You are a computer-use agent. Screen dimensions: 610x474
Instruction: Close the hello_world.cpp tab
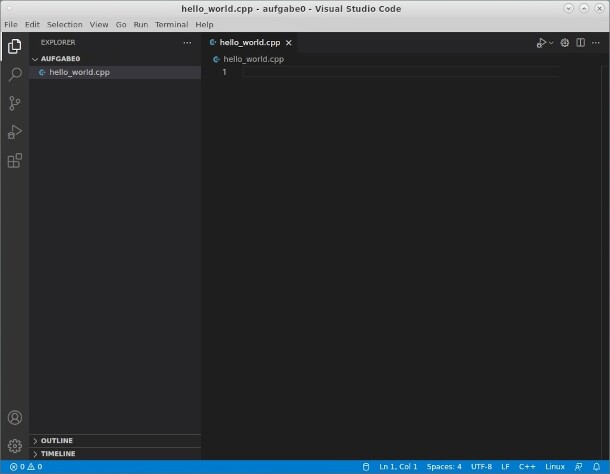289,43
